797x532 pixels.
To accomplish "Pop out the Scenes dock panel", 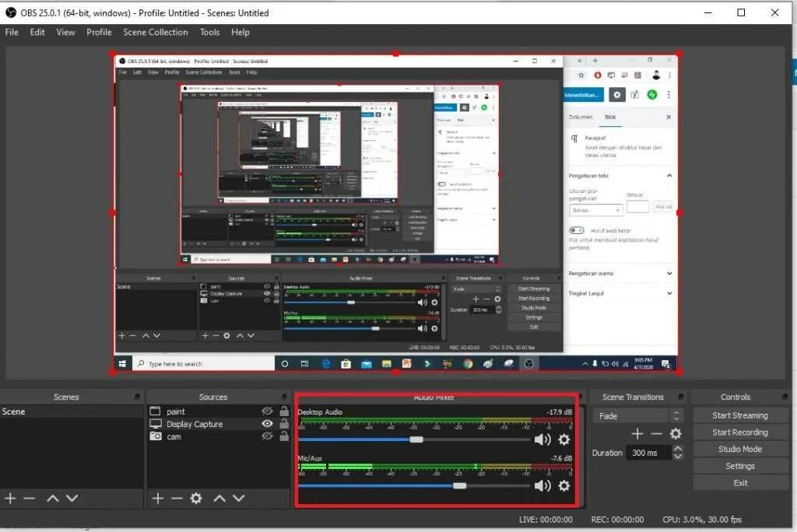I will coord(137,397).
